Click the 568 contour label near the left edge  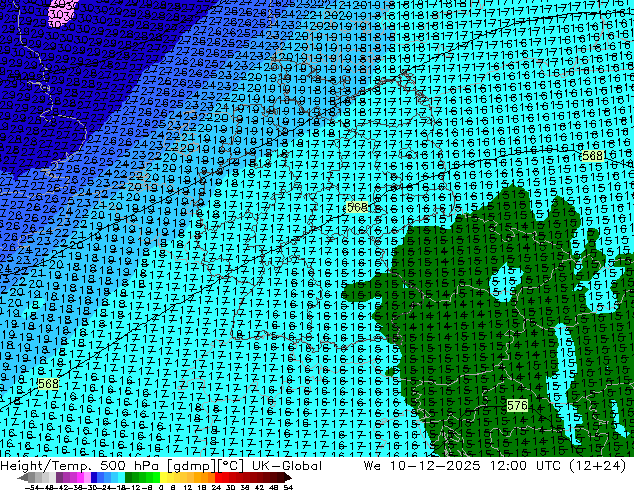[48, 384]
